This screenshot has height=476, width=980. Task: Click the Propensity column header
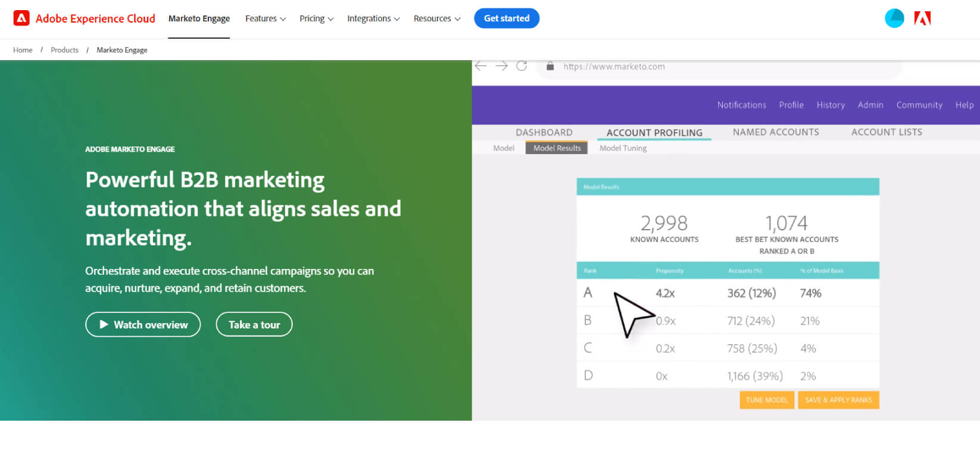pyautogui.click(x=670, y=271)
